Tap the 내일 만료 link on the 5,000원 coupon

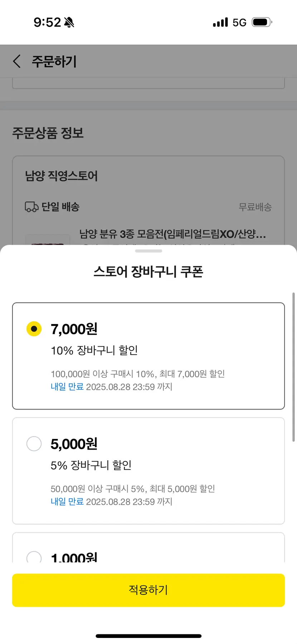tap(67, 502)
